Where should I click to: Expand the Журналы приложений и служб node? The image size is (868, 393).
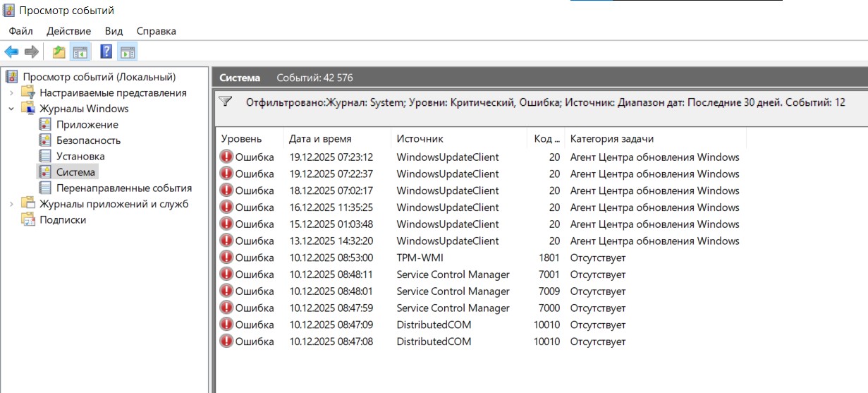coord(11,204)
